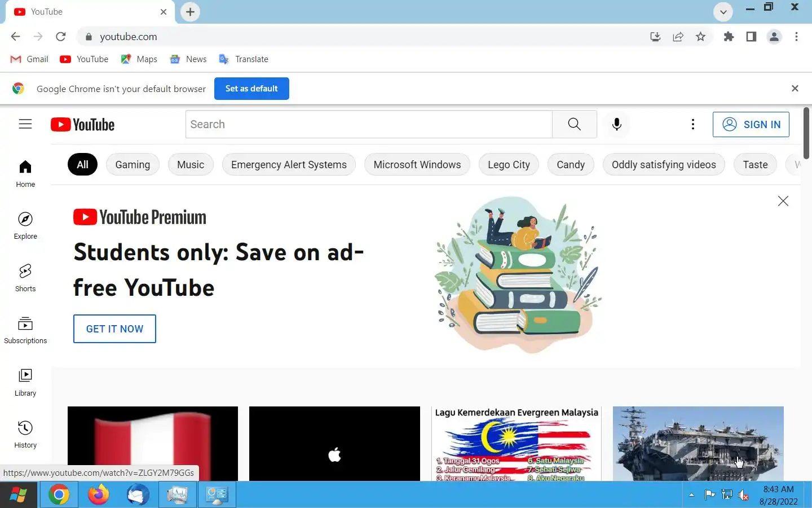Reload the page

61,37
